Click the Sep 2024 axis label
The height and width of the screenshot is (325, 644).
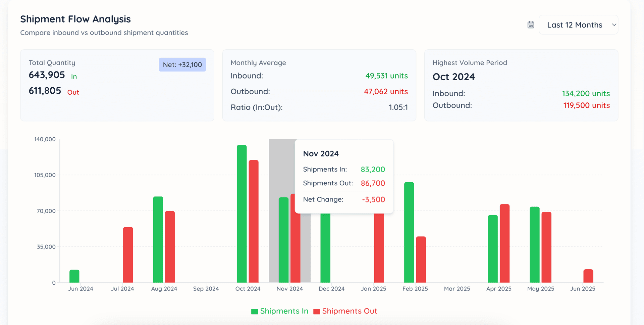(x=206, y=289)
